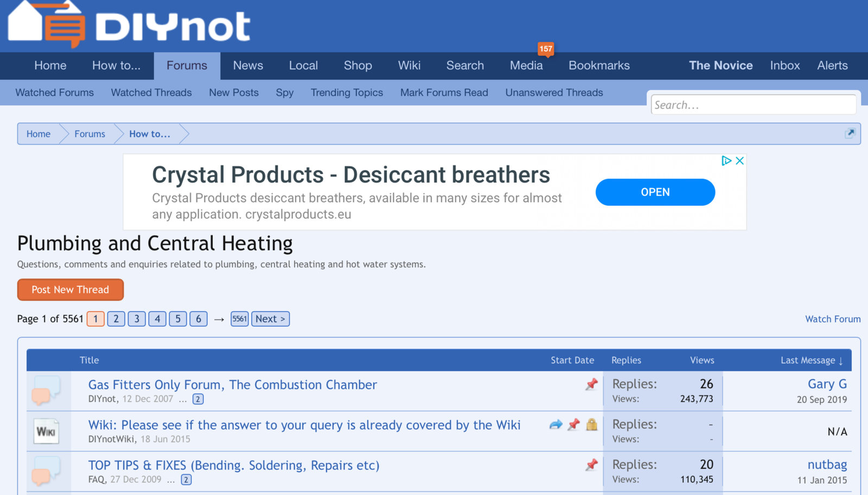868x495 pixels.
Task: Go to the Next page of threads
Action: click(270, 319)
